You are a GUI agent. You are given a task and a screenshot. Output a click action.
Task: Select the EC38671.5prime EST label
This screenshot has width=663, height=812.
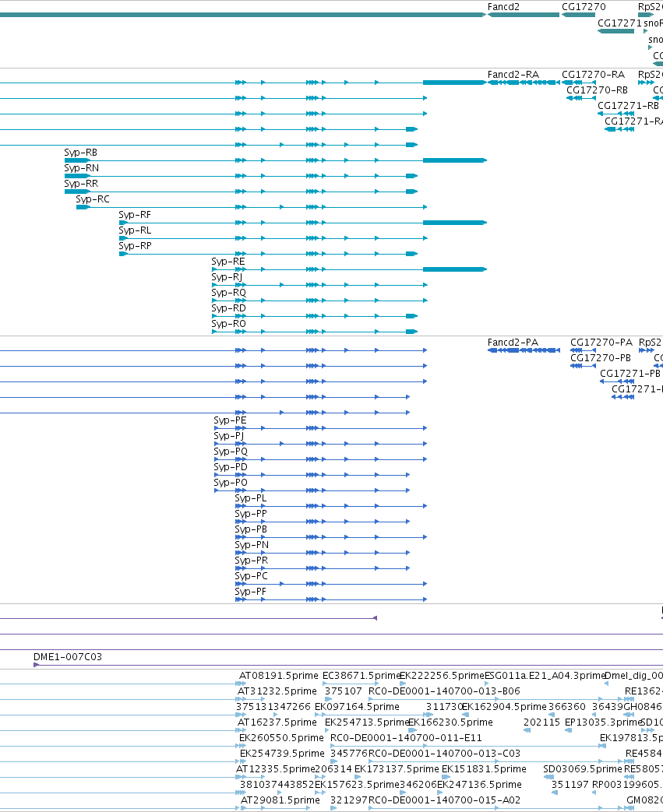361,675
